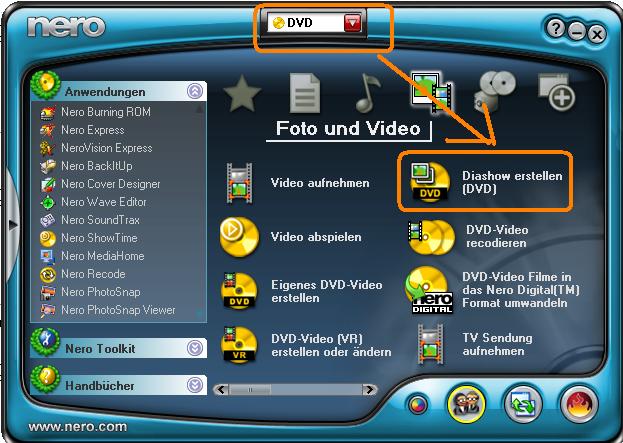Start DVD-Video Filme in Nero Digital umwandeln
Image resolution: width=623 pixels, height=443 pixels.
coord(520,290)
